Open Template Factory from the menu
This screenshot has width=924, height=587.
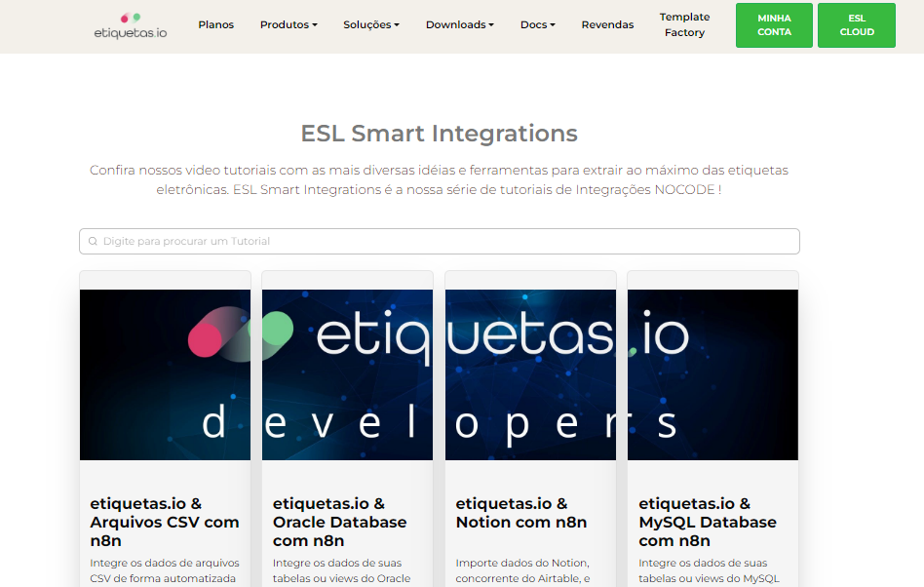(684, 24)
